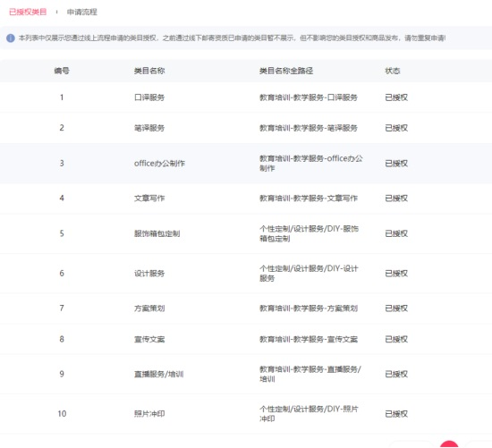Click the office办公制作 category name

click(159, 164)
